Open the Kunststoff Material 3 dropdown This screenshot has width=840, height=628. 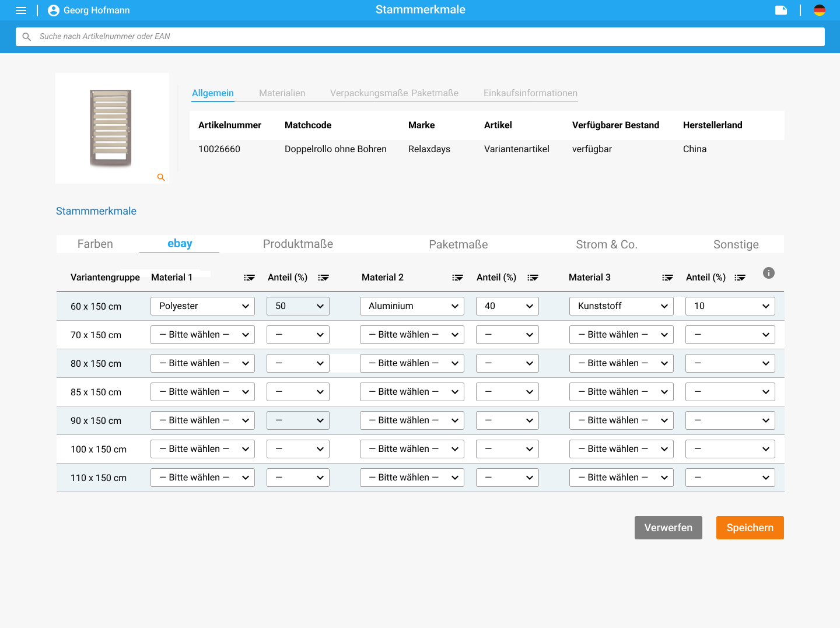[621, 306]
